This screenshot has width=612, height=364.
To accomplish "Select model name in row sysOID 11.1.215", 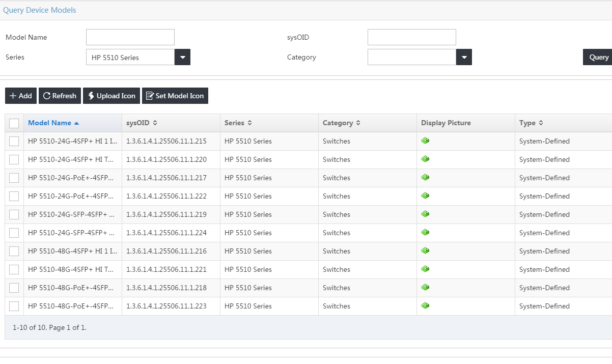I will coord(73,141).
